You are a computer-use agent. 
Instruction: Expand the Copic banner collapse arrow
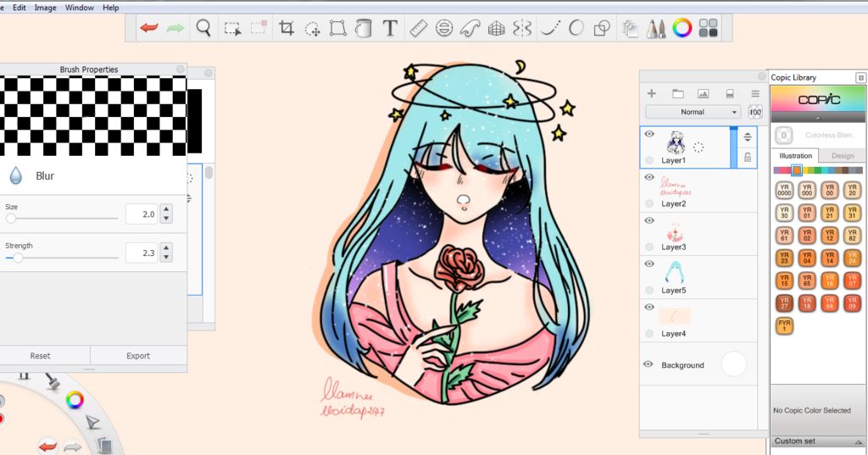(818, 118)
